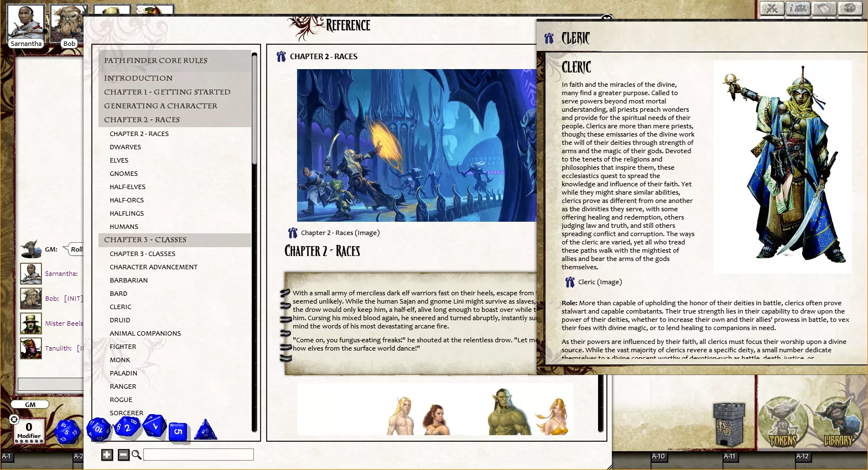Expand the Introduction section
Viewport: 868px width, 470px height.
(x=174, y=78)
